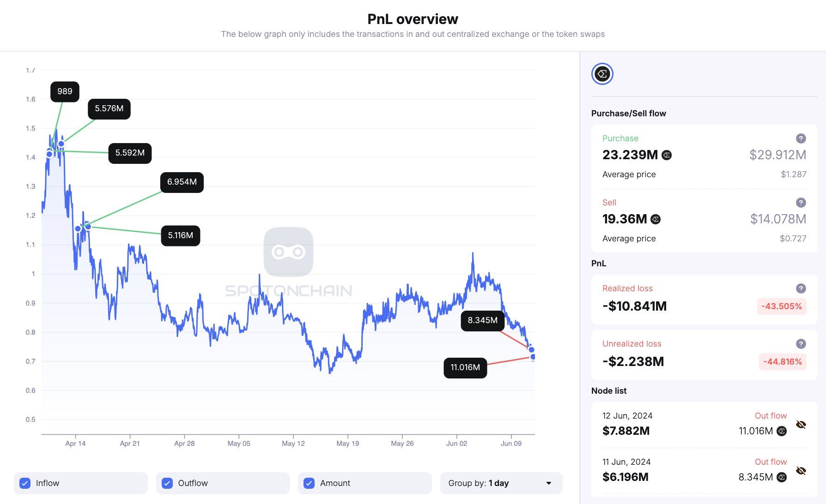Hide the 12 Jun, 2024 node
The image size is (826, 504).
click(801, 425)
